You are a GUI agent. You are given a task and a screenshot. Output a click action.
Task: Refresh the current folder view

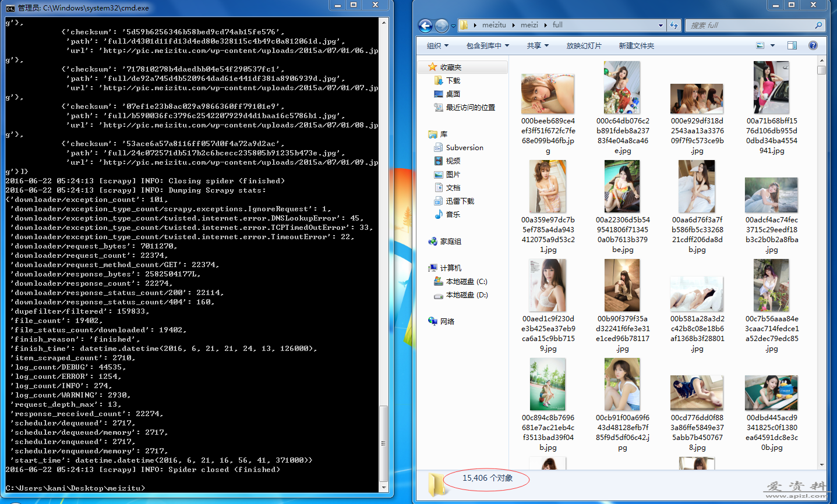[x=674, y=25]
